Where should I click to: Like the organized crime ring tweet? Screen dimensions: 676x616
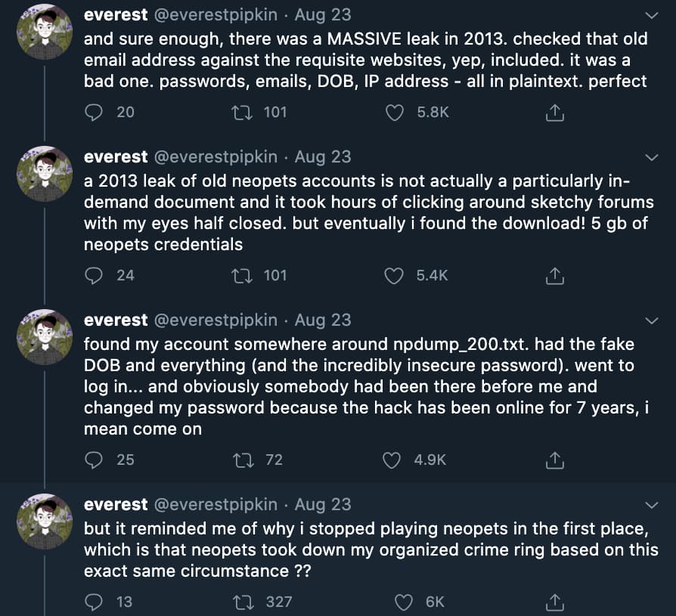pyautogui.click(x=405, y=602)
